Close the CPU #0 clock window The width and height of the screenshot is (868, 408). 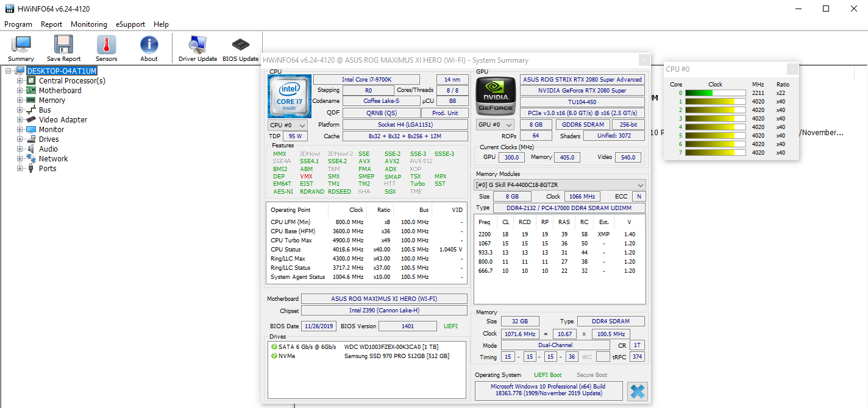(792, 69)
